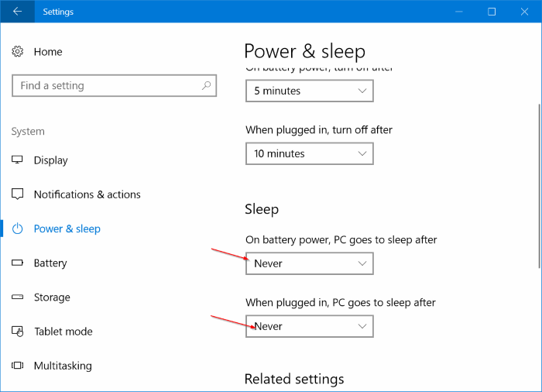Go to Settings Home

point(47,52)
